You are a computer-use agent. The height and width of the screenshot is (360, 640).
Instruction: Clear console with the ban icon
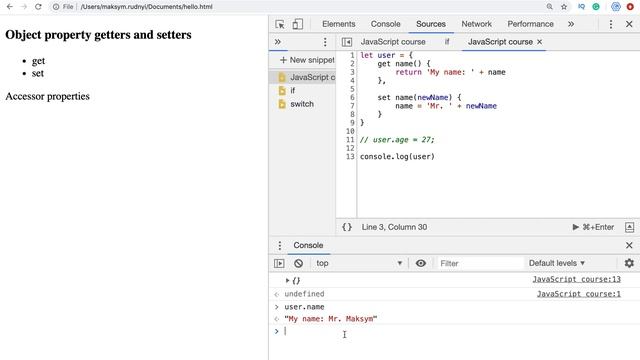[298, 263]
